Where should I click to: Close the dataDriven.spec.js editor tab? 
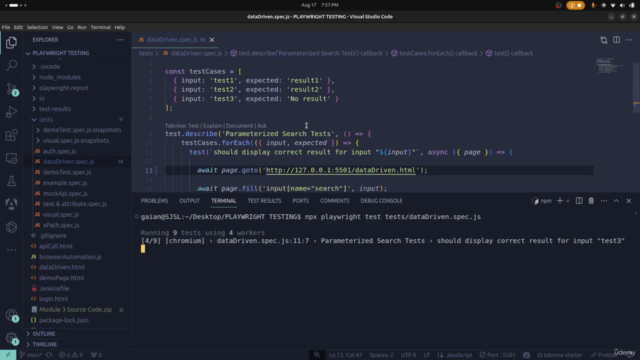tap(212, 40)
